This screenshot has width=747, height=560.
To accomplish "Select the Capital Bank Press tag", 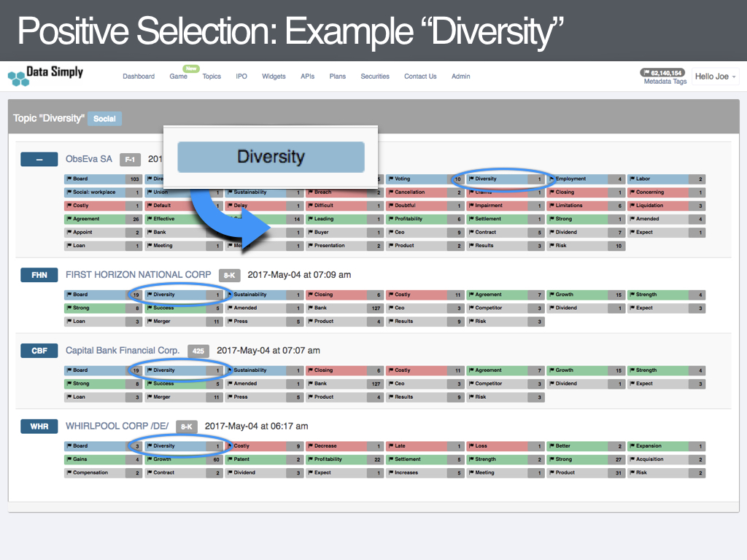I will point(264,397).
